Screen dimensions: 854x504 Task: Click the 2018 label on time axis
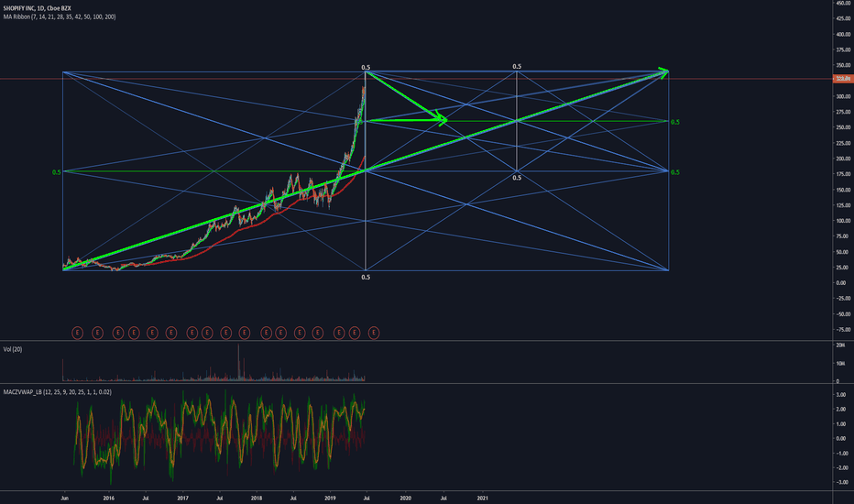click(x=256, y=498)
